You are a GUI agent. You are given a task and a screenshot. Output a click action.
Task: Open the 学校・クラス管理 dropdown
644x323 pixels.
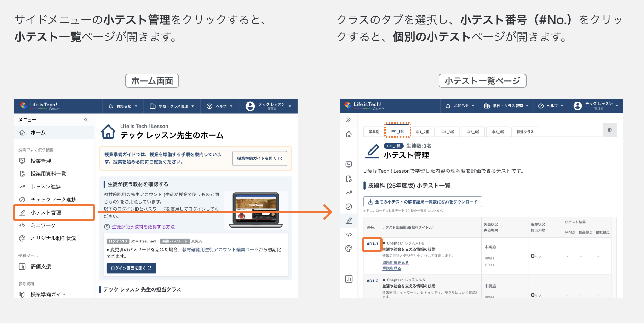(506, 106)
